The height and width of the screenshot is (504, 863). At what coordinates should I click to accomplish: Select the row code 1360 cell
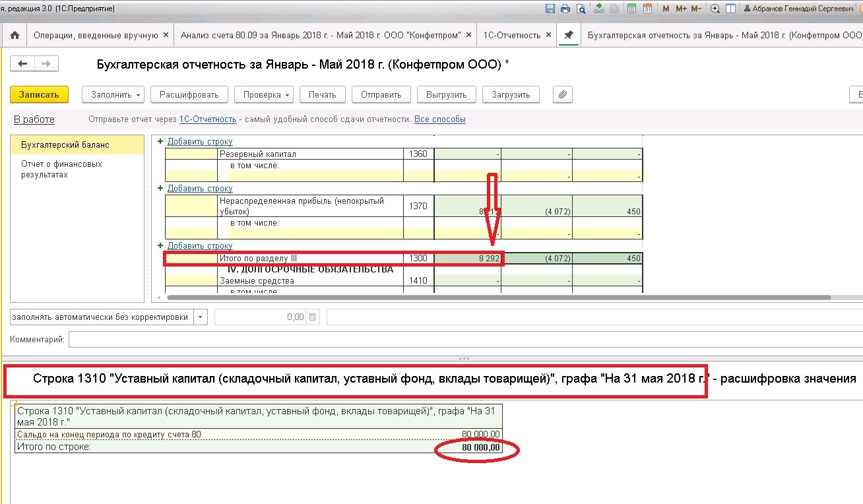pyautogui.click(x=418, y=154)
